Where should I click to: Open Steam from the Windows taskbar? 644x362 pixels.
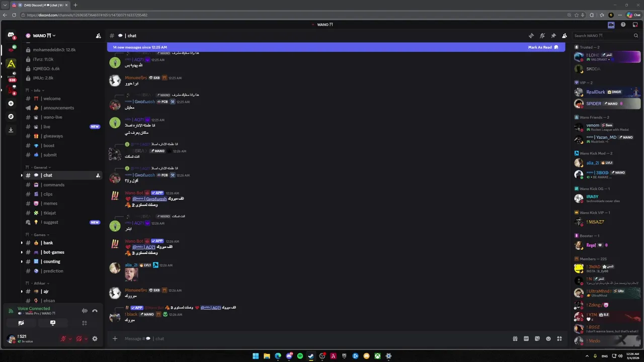coord(311,356)
